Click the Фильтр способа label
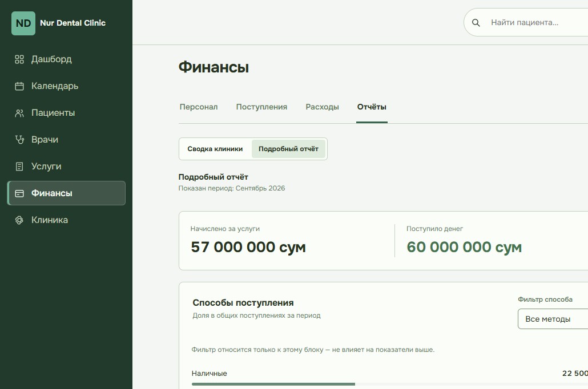The height and width of the screenshot is (389, 588). [545, 299]
